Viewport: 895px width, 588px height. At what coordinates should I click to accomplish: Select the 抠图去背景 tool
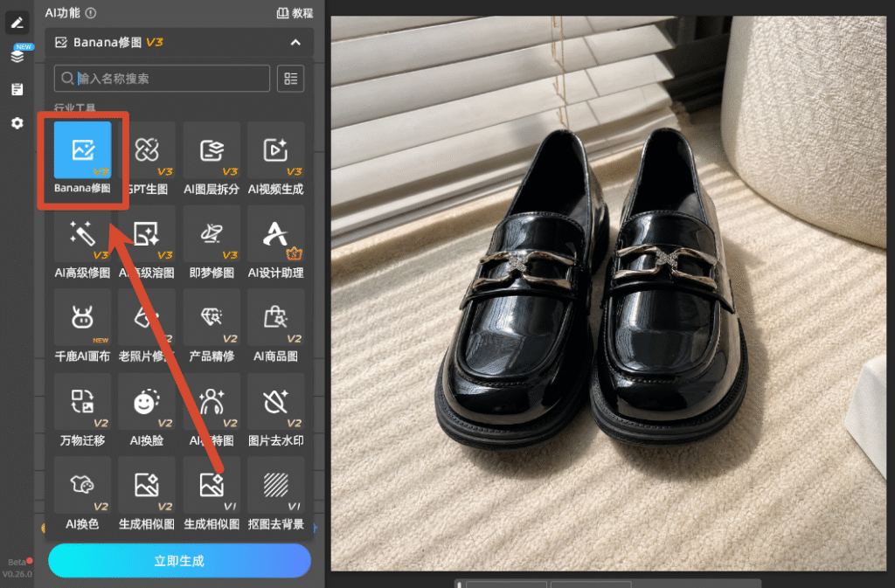tap(275, 485)
